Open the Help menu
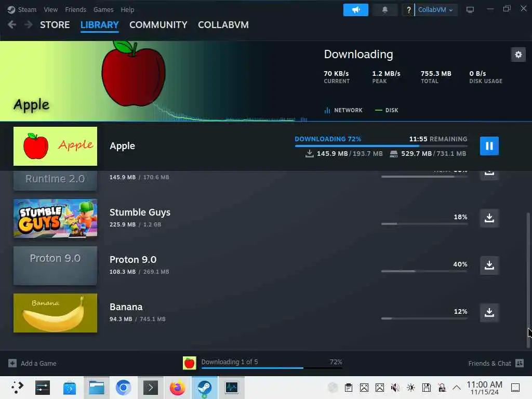 pos(127,10)
